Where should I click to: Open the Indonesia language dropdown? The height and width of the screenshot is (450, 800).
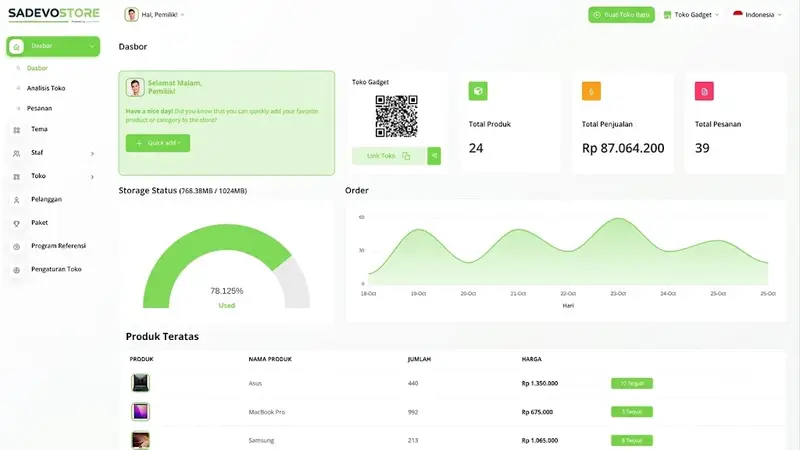[757, 15]
